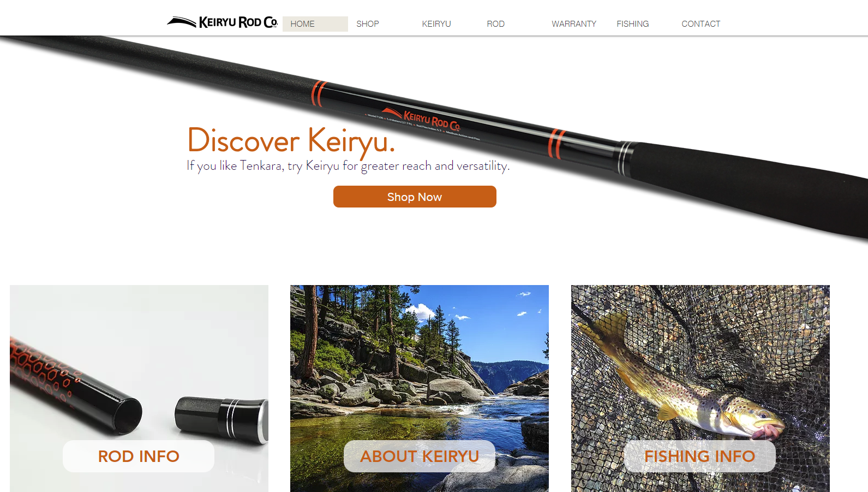Open the ABOUT KEIRYU label button
Screen dimensions: 868x492
tap(420, 456)
